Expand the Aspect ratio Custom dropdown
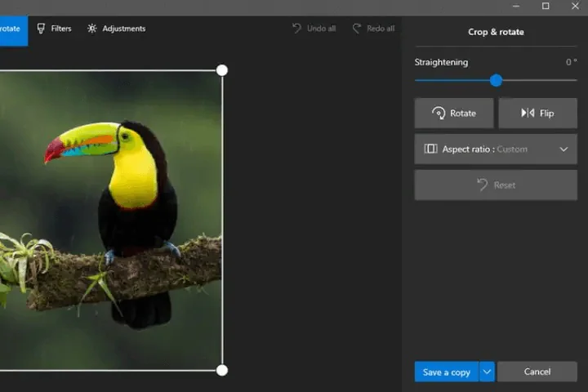Viewport: 588px width, 392px height. click(496, 149)
